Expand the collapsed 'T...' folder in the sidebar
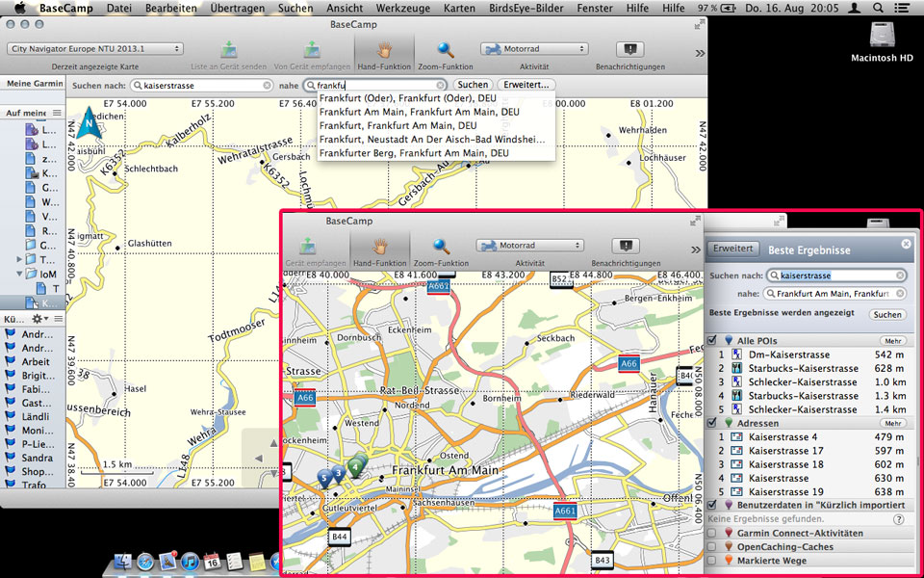This screenshot has height=578, width=924. click(17, 259)
